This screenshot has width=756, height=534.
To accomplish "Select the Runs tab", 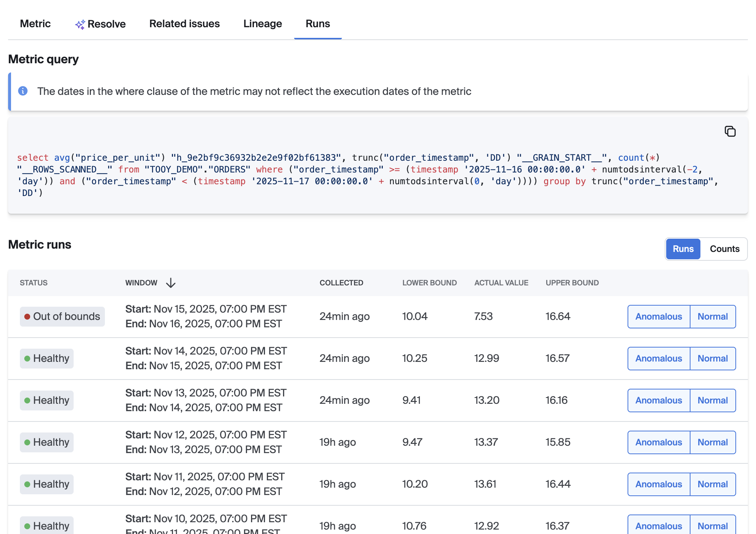I will 318,24.
